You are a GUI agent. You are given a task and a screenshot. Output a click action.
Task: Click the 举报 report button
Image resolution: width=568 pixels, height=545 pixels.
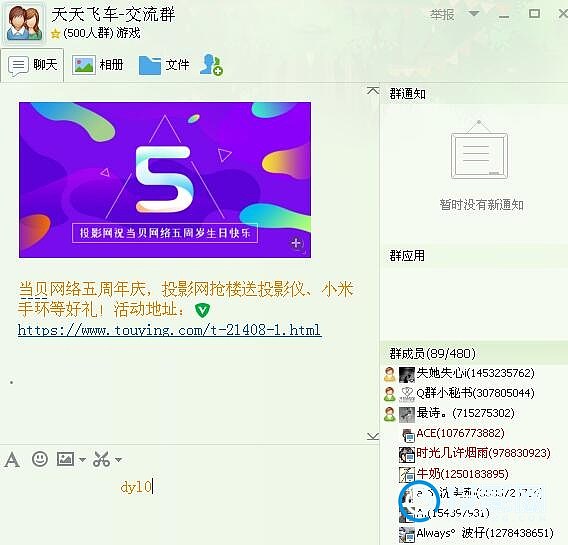[442, 15]
